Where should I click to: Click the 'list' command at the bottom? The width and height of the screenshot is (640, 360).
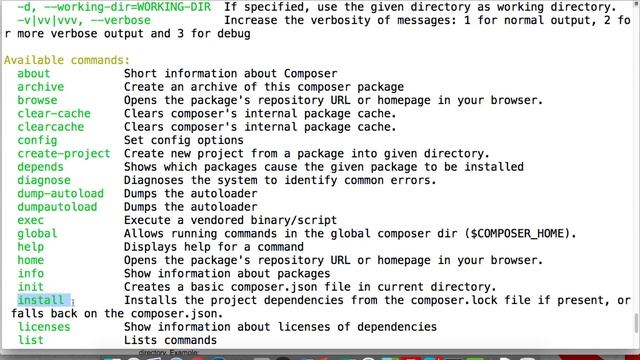(x=31, y=340)
